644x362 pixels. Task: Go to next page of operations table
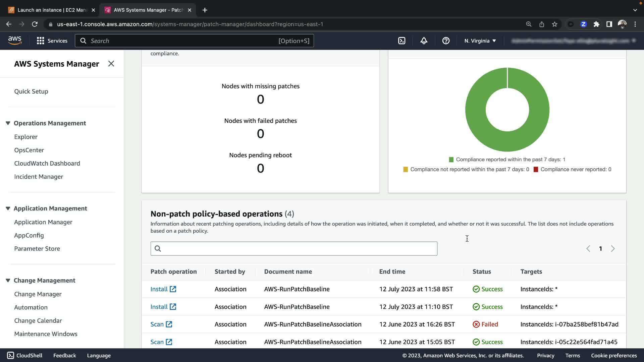point(613,249)
